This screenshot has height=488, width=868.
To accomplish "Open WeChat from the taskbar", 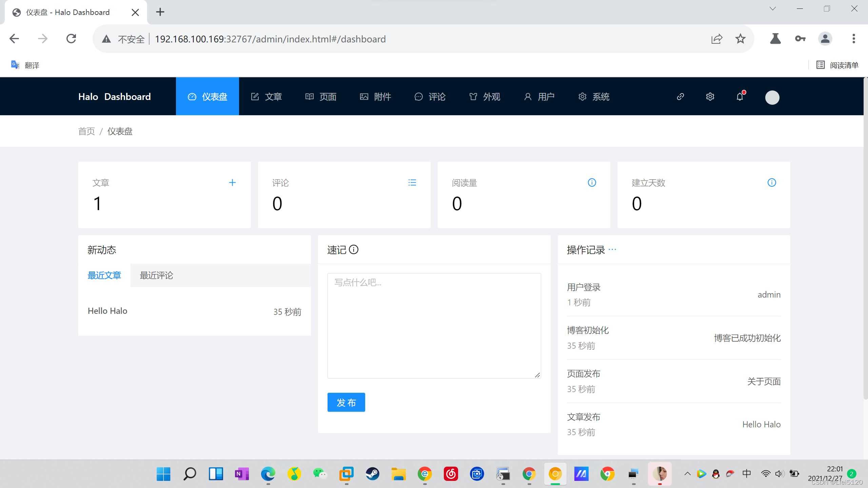I will pyautogui.click(x=320, y=473).
